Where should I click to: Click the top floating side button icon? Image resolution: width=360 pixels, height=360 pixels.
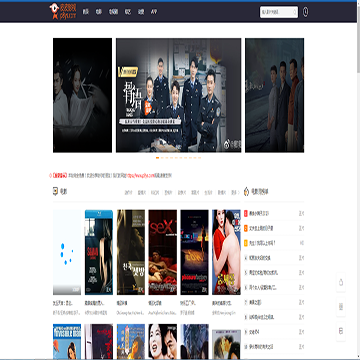(341, 283)
